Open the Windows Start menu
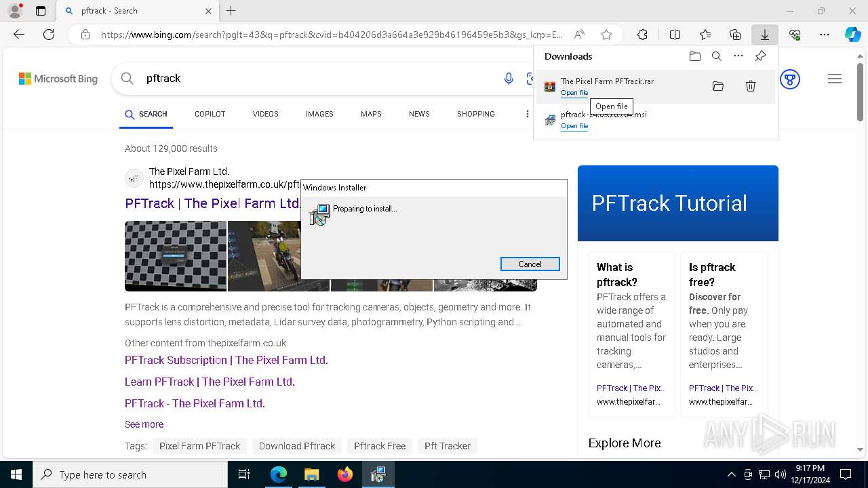Screen dimensions: 868x488 point(16,474)
